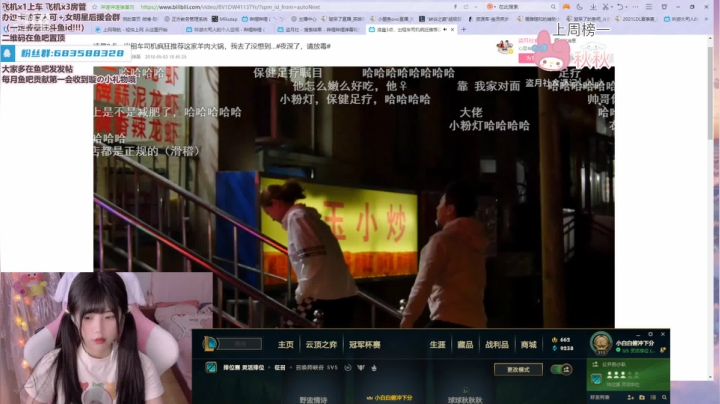Open the Mikutap bookmark

click(x=225, y=19)
